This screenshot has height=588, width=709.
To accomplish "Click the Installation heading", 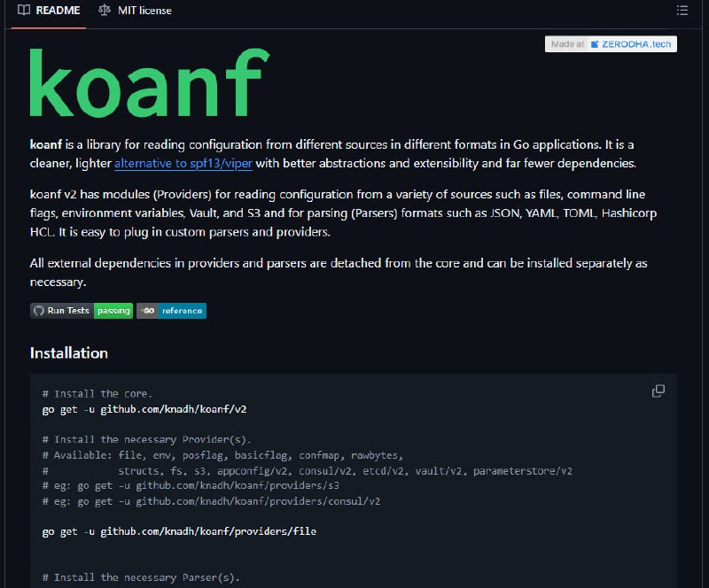I will click(x=69, y=353).
